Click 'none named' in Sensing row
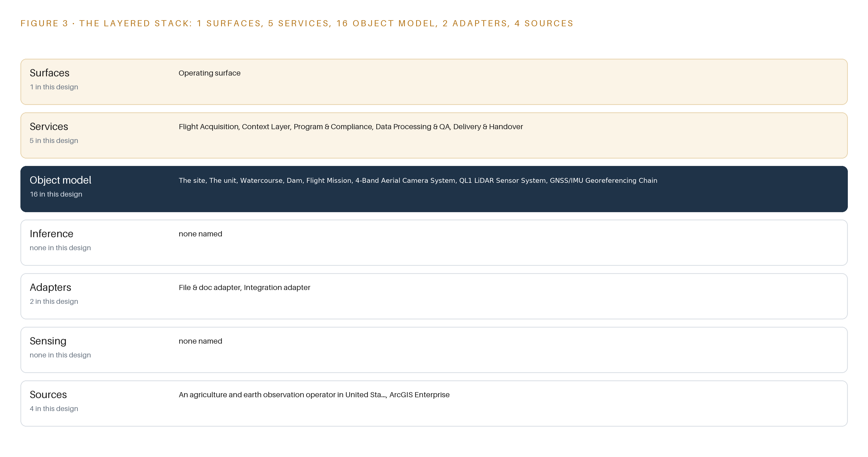 tap(200, 341)
